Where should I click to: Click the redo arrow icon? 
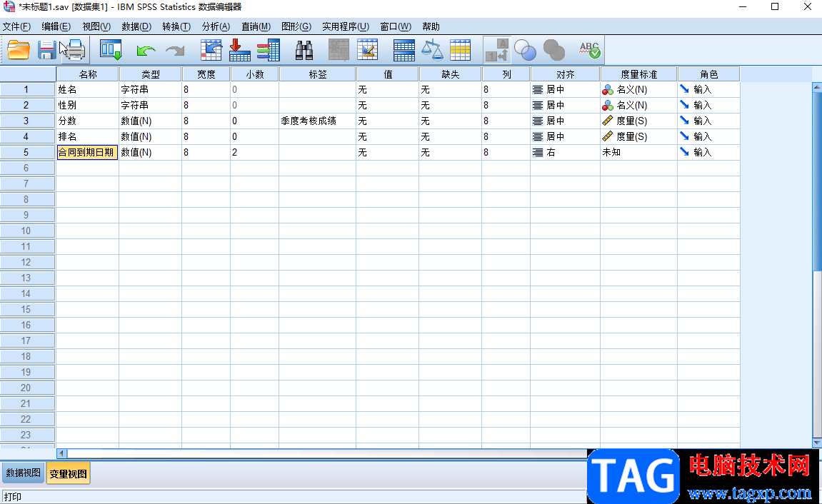pos(175,51)
